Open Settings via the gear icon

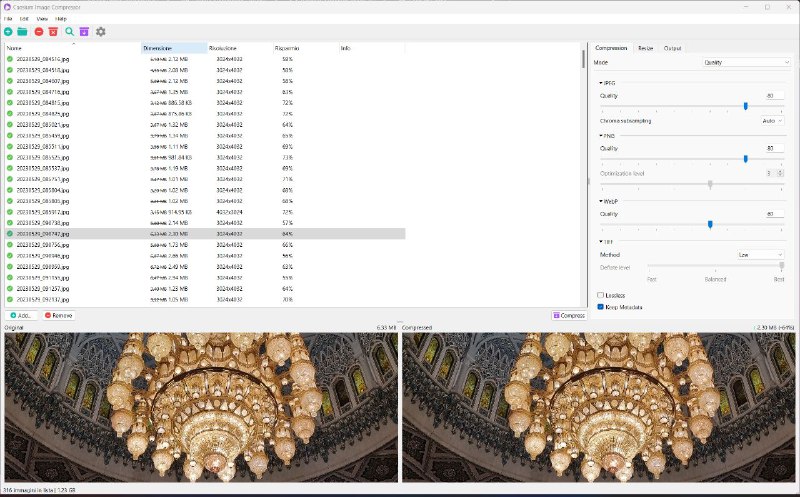[100, 32]
